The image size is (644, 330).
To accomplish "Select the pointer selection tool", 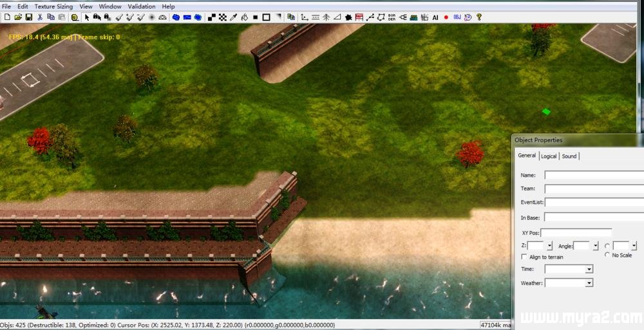I will coord(87,17).
